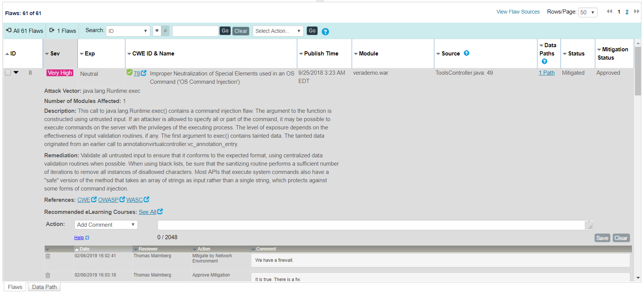The width and height of the screenshot is (644, 295).
Task: Open the Search field ID dropdown
Action: click(128, 31)
